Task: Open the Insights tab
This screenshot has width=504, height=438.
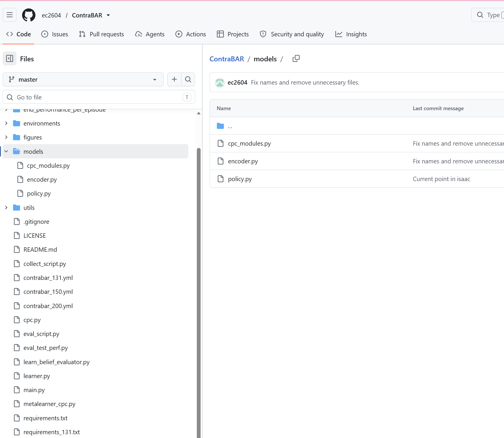Action: click(351, 34)
